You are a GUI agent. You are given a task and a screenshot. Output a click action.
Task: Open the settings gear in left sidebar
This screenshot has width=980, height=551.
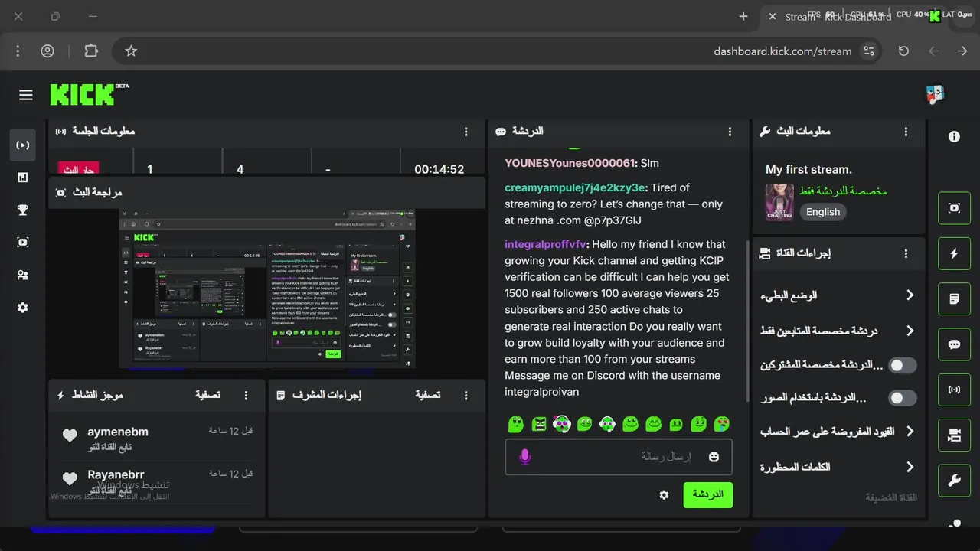click(x=23, y=308)
